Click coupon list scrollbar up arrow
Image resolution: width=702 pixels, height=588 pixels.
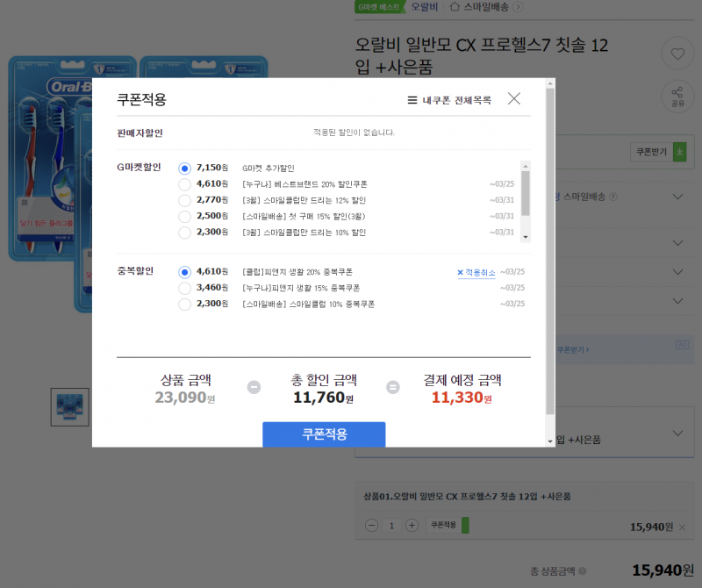tap(526, 166)
